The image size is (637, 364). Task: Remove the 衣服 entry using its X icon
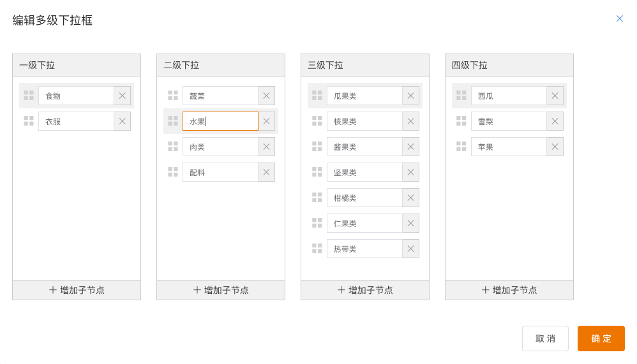coord(123,121)
